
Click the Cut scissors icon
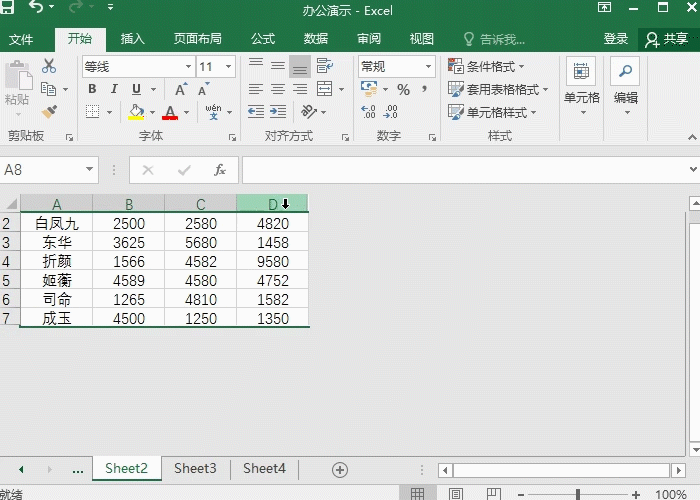click(x=49, y=66)
